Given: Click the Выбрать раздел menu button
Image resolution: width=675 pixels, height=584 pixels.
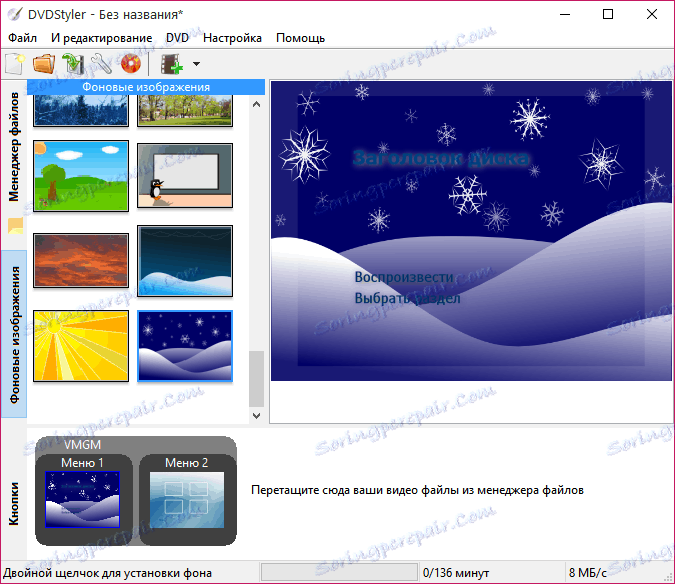Looking at the screenshot, I should 407,298.
